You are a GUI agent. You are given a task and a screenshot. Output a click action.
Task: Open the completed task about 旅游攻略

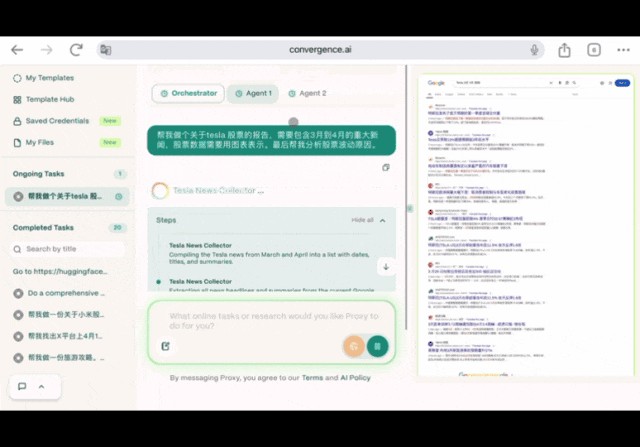[x=59, y=358]
